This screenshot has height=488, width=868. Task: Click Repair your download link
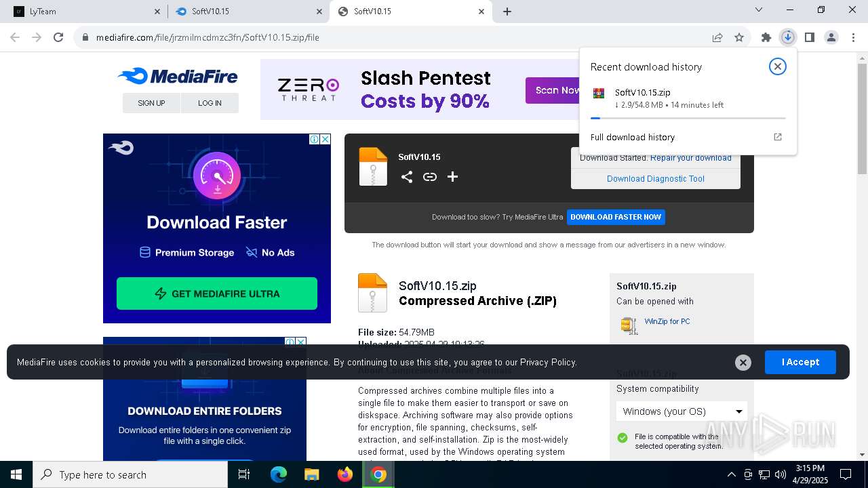(x=691, y=158)
